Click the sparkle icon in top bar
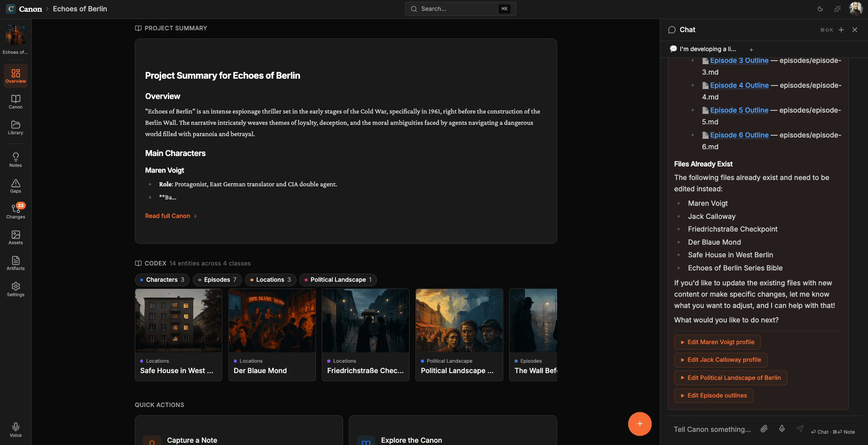Viewport: 868px width, 445px height. (838, 9)
